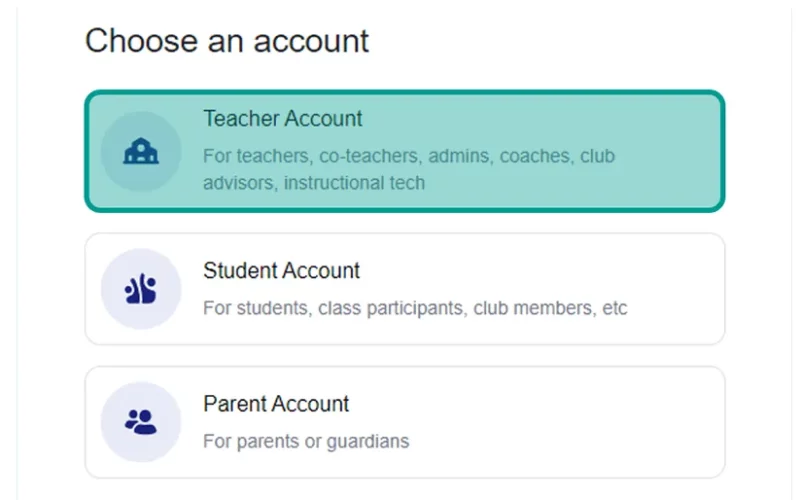Click empty right side of Student Account card
The width and height of the screenshot is (800, 500).
pyautogui.click(x=676, y=289)
